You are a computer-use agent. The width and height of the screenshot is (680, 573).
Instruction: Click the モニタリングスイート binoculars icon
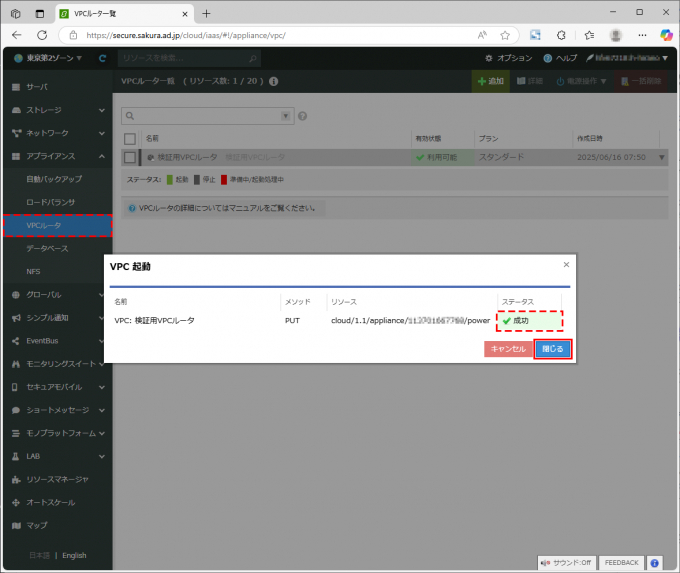click(x=16, y=364)
